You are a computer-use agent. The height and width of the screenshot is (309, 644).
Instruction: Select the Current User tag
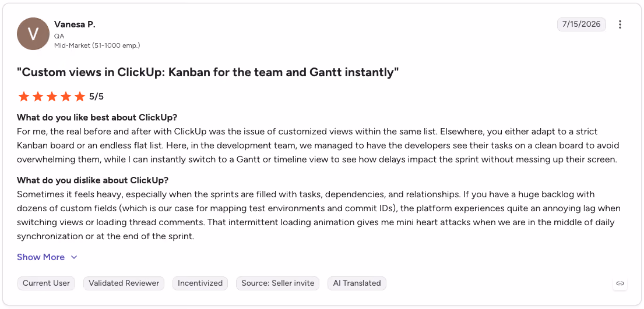pyautogui.click(x=46, y=283)
